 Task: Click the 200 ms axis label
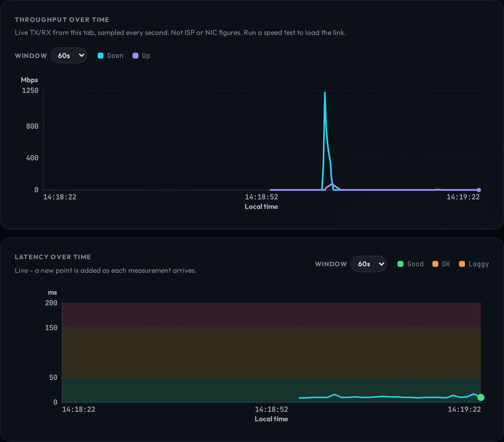click(51, 303)
